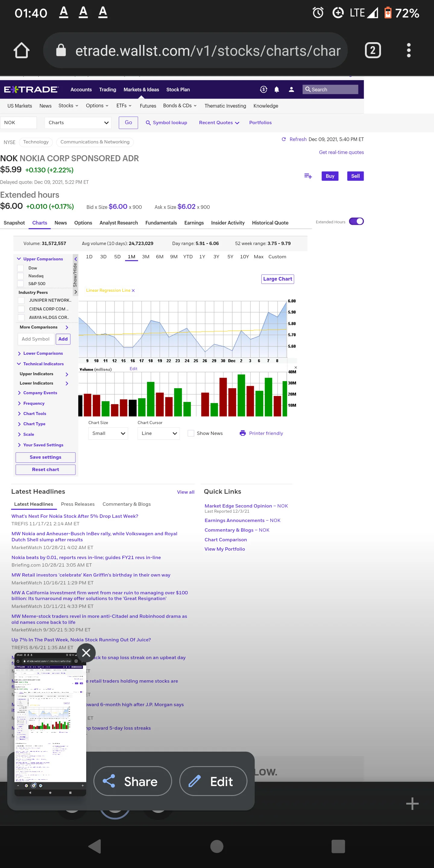Select the 3M chart range

click(x=146, y=257)
